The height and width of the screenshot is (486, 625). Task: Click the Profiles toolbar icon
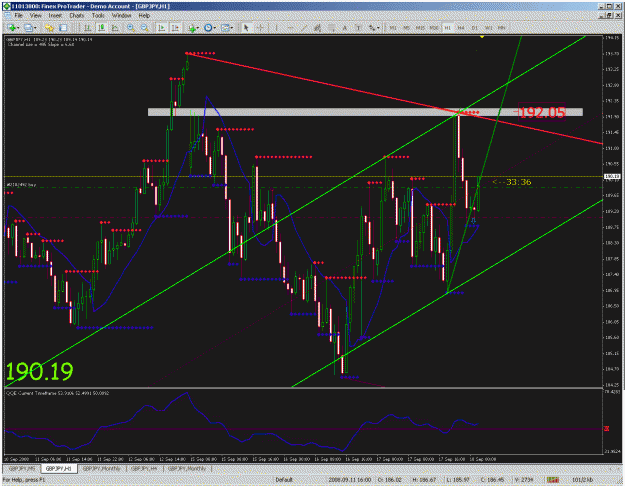[28, 28]
